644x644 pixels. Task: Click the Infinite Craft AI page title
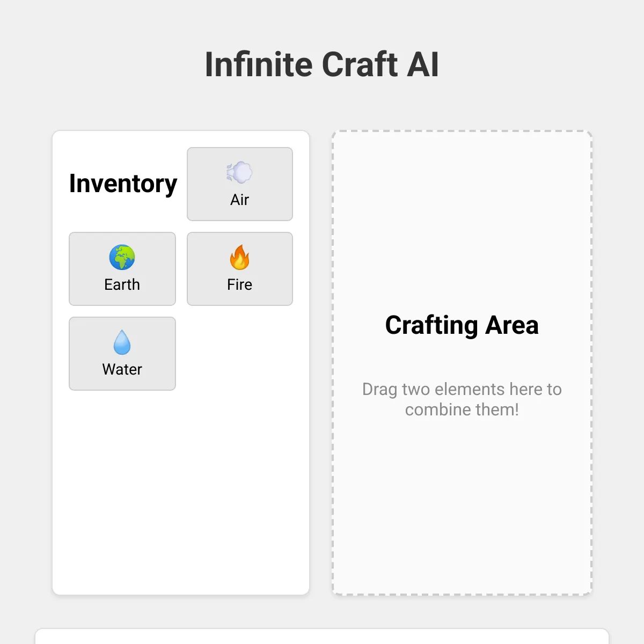click(x=322, y=64)
